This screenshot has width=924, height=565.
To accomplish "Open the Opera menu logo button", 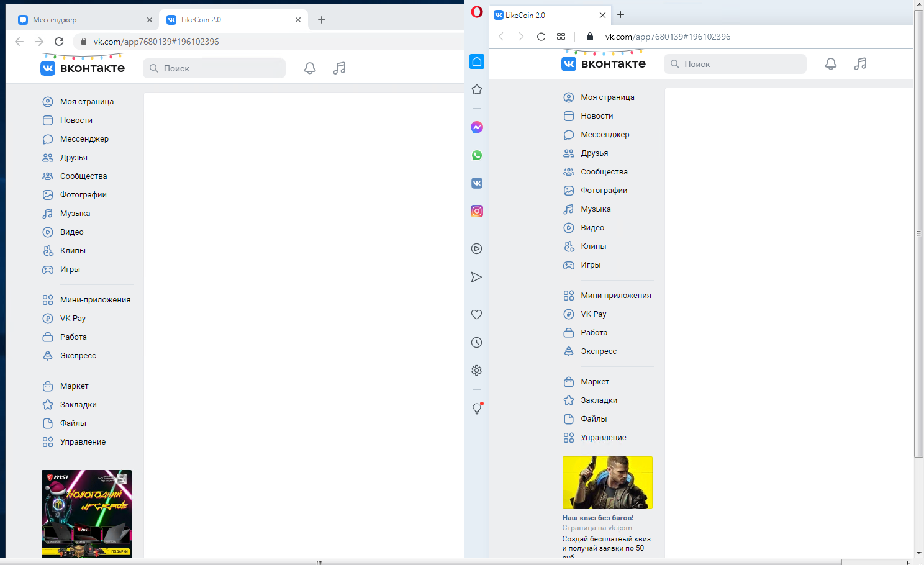I will [x=477, y=12].
